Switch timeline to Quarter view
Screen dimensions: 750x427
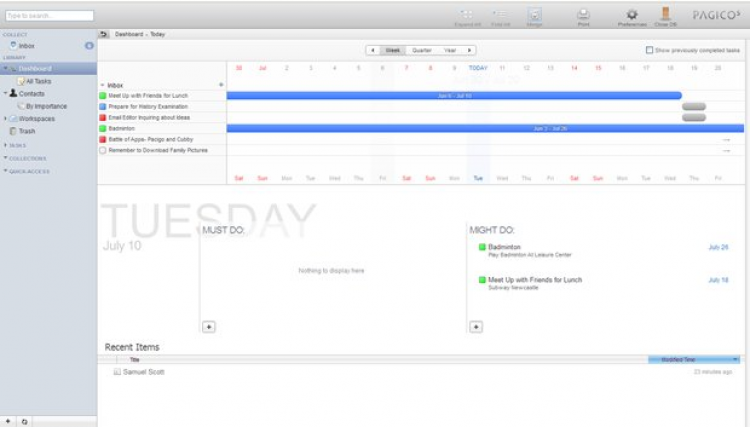click(422, 50)
